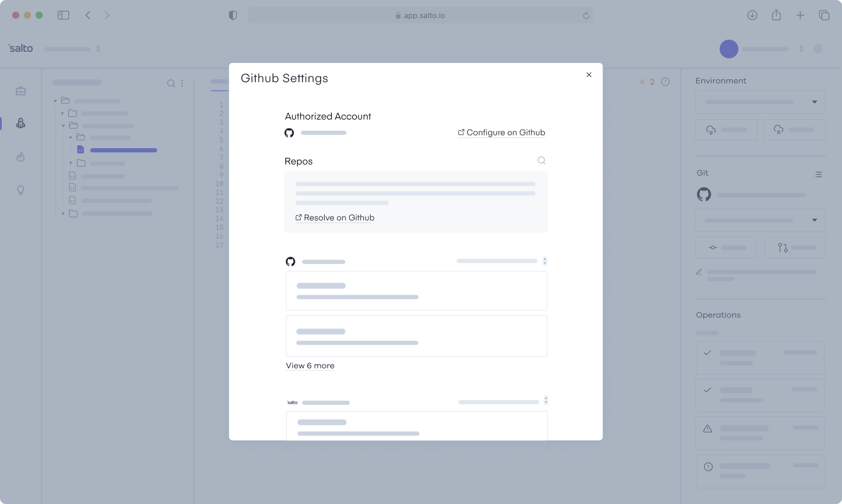
Task: Click Github logo under Authorized Account
Action: (289, 133)
